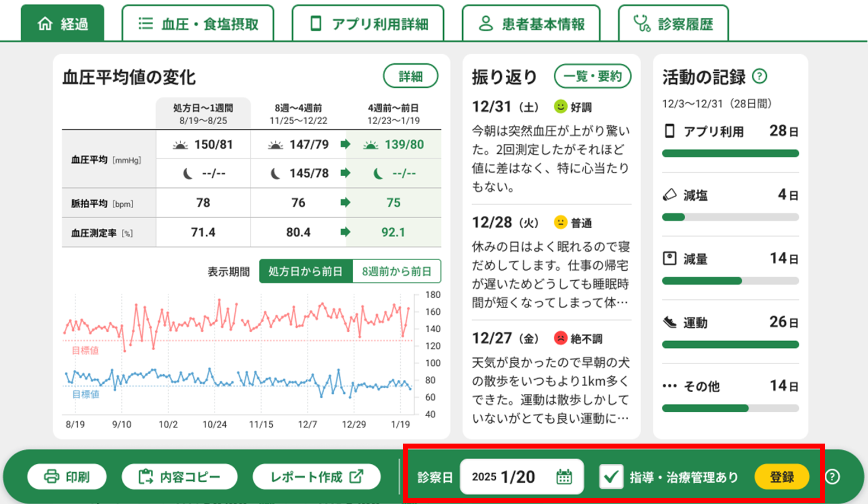868x504 pixels.
Task: Click the 詳細 button for blood pressure
Action: (410, 76)
